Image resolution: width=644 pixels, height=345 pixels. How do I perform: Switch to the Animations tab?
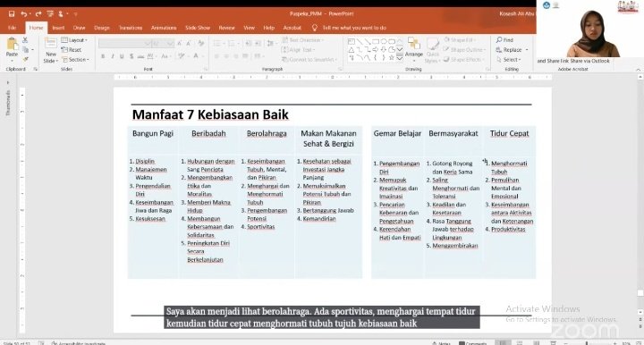164,28
